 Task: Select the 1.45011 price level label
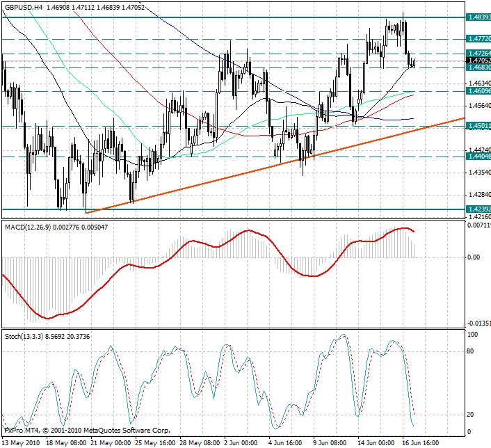[x=478, y=126]
